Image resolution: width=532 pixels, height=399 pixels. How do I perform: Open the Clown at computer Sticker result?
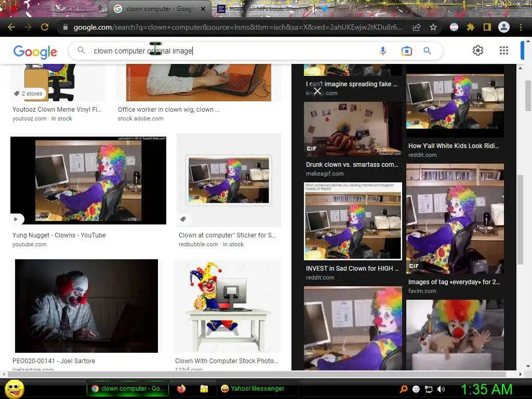point(228,235)
